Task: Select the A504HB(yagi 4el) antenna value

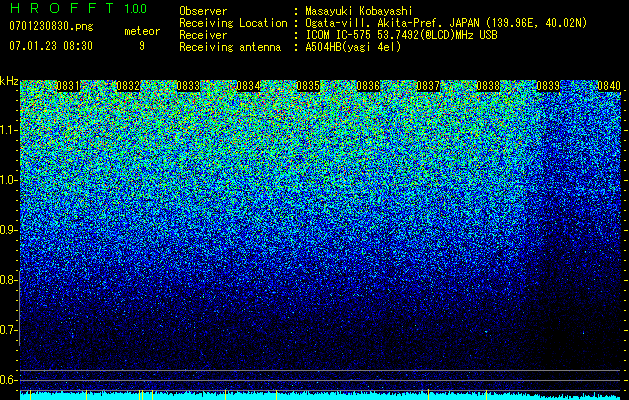Action: [353, 47]
